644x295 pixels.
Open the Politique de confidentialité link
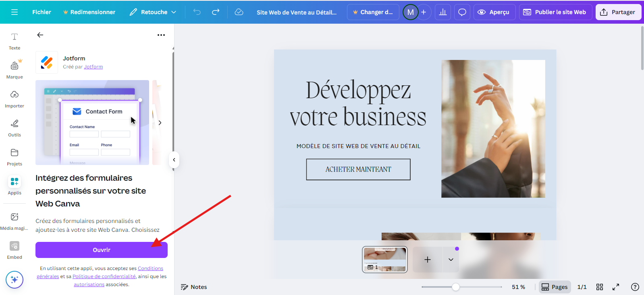tap(104, 276)
